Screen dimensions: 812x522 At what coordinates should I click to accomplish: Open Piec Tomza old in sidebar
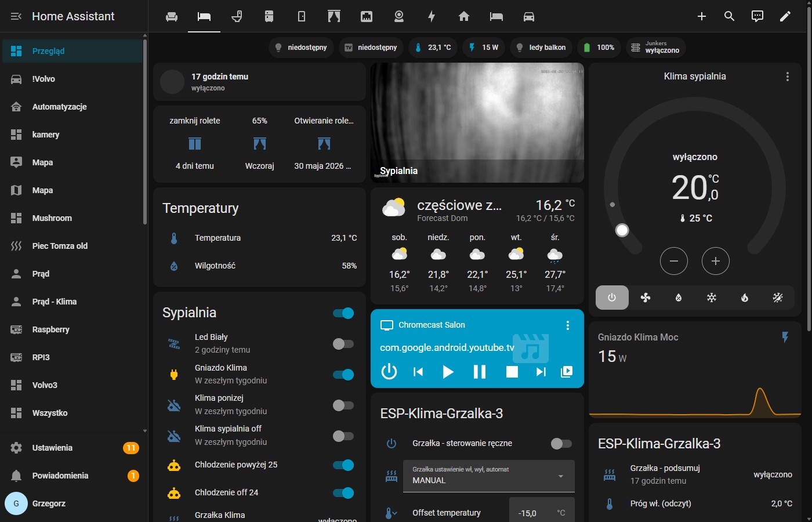pyautogui.click(x=72, y=246)
